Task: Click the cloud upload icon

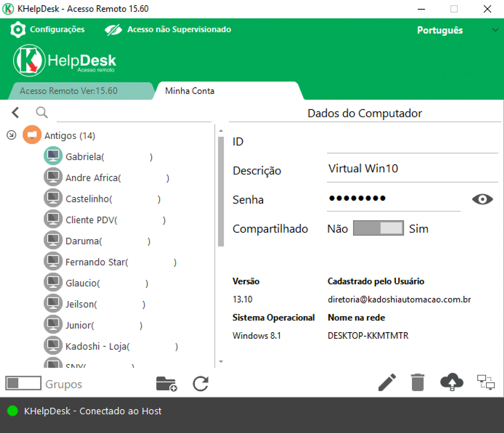Action: [x=451, y=383]
